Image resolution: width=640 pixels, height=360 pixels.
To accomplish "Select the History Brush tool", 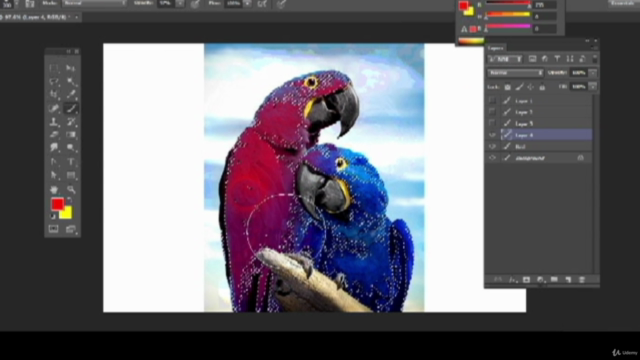I will [71, 122].
